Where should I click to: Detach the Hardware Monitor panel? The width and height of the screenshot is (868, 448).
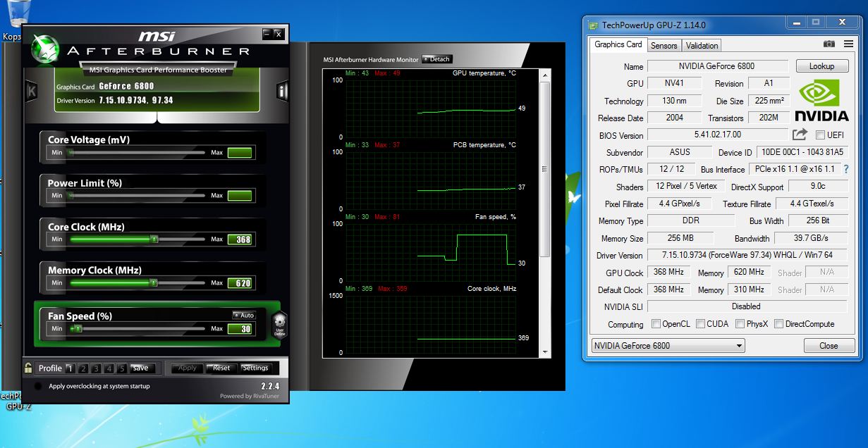436,59
